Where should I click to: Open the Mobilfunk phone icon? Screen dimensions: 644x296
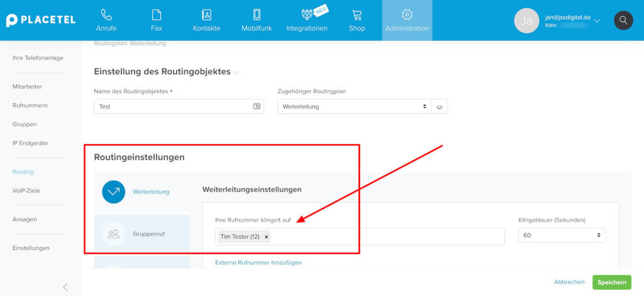pos(257,15)
